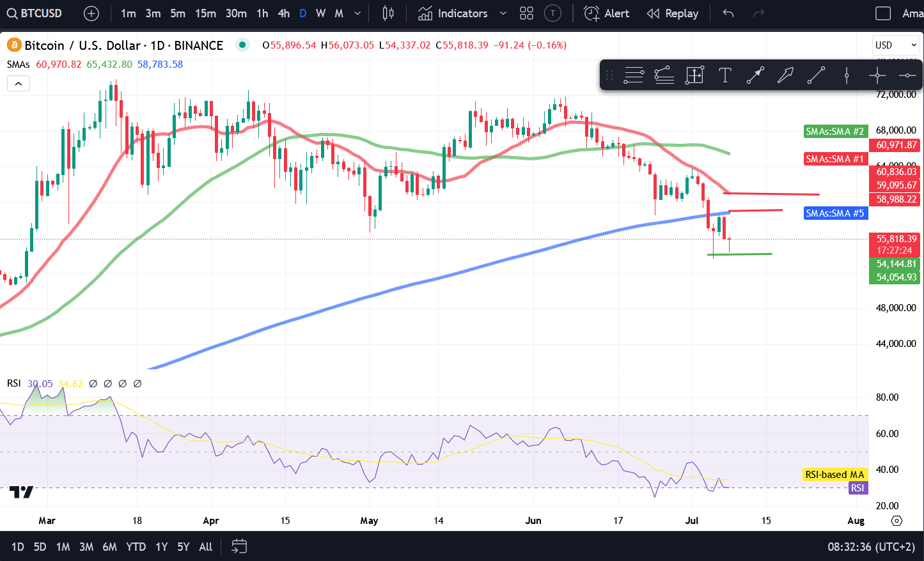Image resolution: width=924 pixels, height=561 pixels.
Task: Select the Fib retracement drawing tool
Action: point(634,75)
